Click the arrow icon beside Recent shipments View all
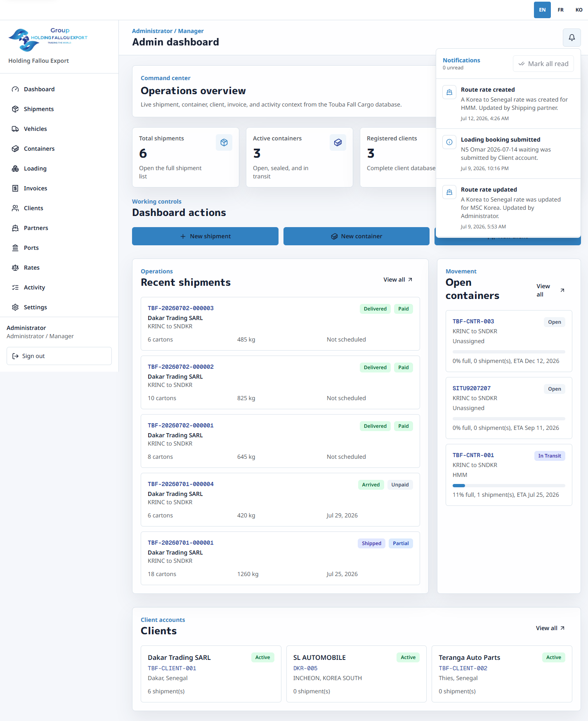The image size is (588, 721). pyautogui.click(x=410, y=280)
